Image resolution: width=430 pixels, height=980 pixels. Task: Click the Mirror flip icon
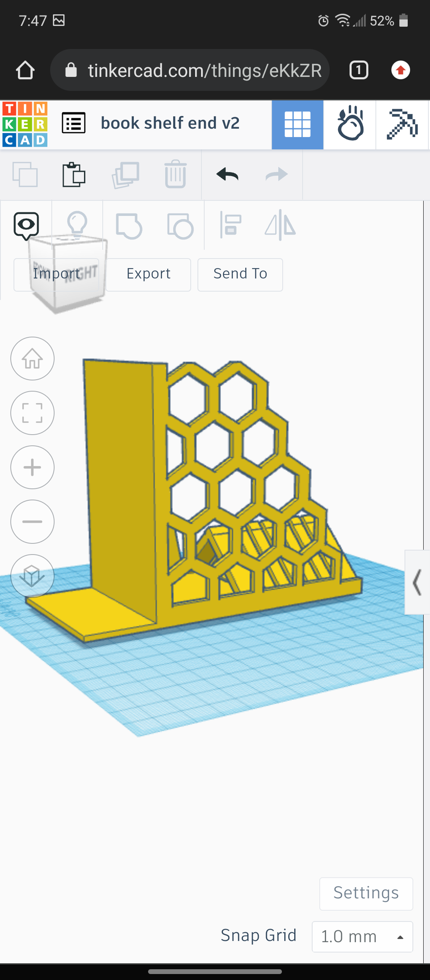280,225
